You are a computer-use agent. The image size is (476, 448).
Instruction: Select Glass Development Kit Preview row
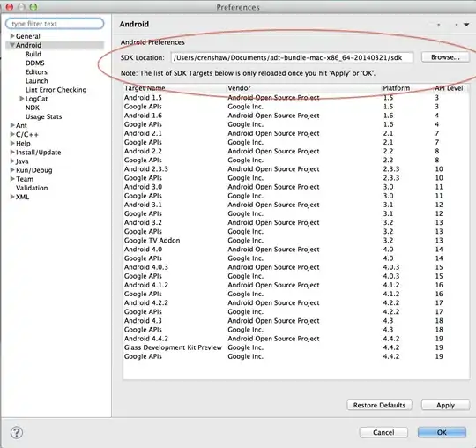click(296, 347)
